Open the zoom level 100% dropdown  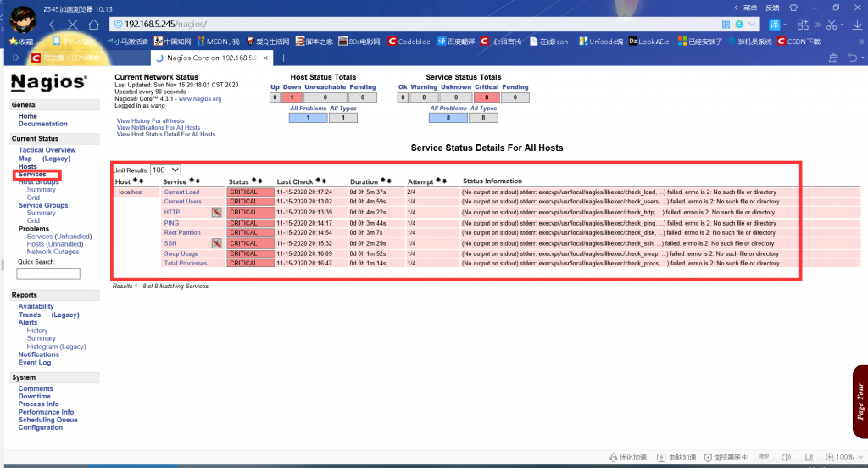pyautogui.click(x=860, y=457)
